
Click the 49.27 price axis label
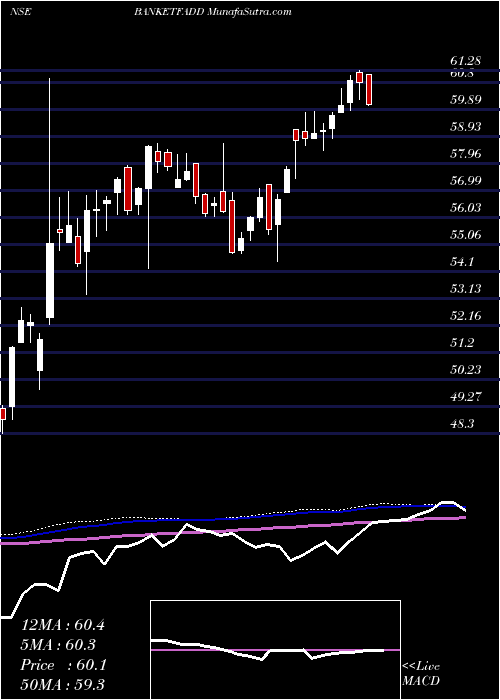tap(466, 396)
